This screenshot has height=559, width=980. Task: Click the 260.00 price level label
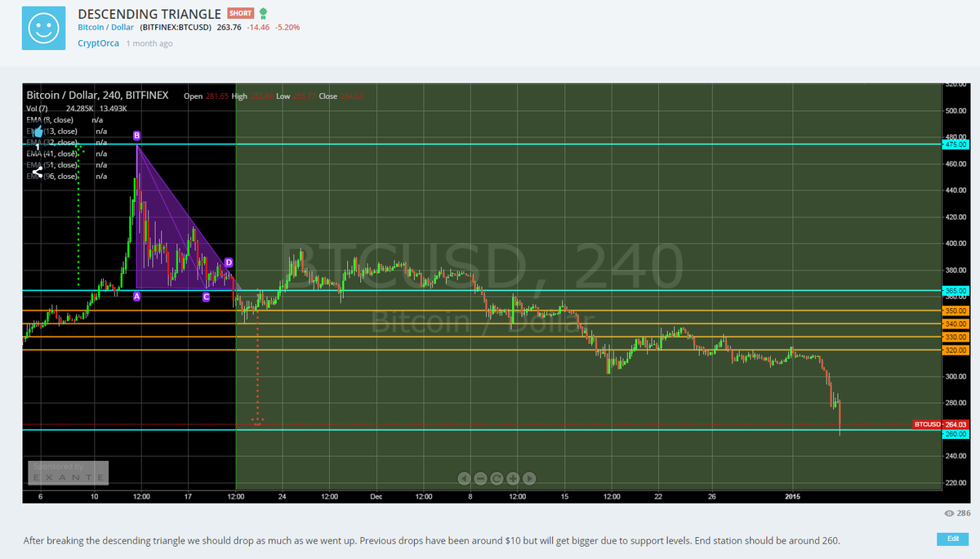pos(955,434)
